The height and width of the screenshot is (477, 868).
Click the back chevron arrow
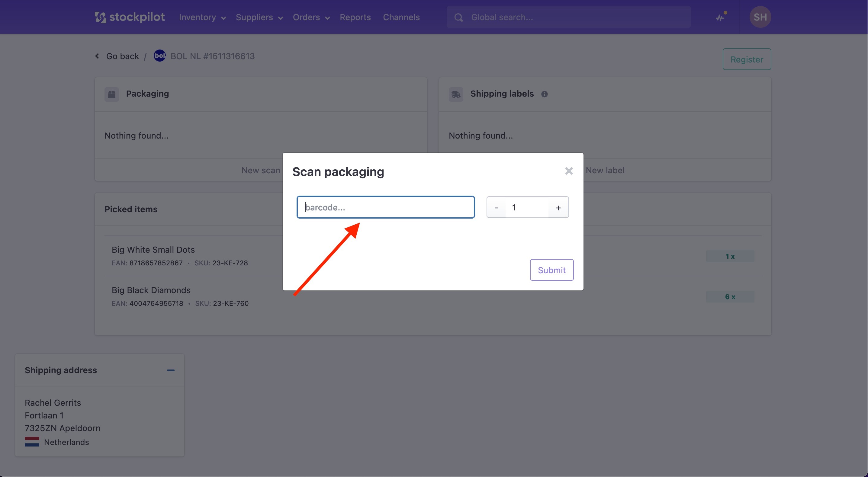(97, 56)
